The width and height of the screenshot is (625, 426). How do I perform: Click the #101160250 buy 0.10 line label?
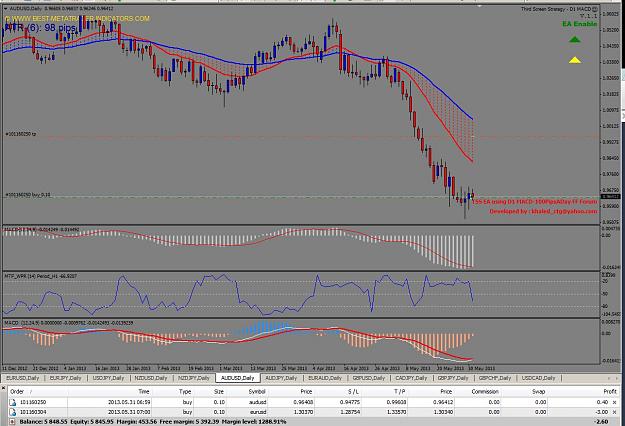coord(28,195)
